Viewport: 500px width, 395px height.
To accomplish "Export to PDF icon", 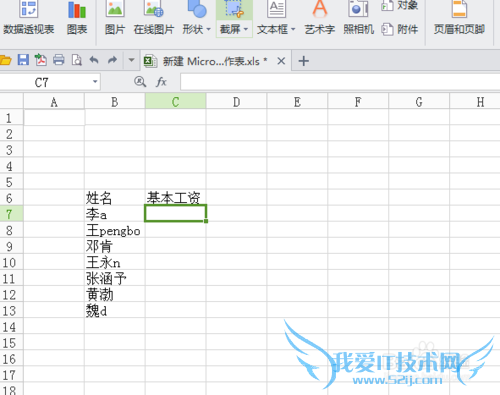I will (41, 60).
